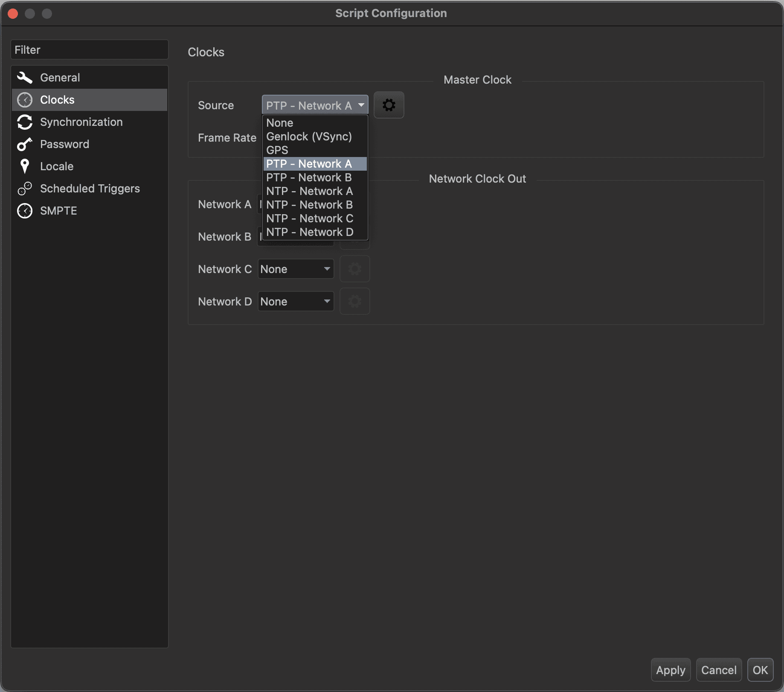Screen dimensions: 784x692
Task: Open Master Clock source gear settings
Action: pyautogui.click(x=389, y=105)
